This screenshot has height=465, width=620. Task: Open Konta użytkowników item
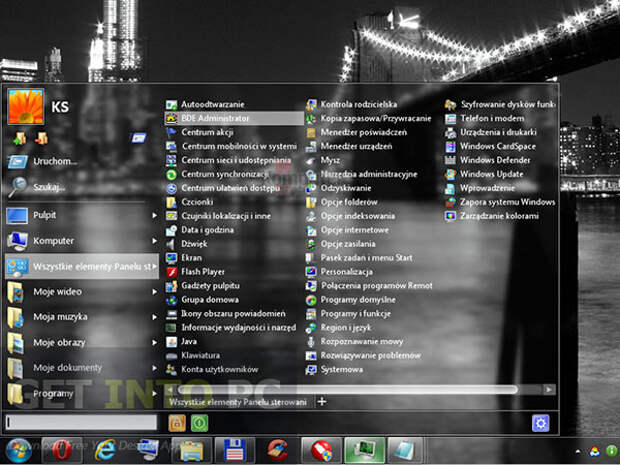click(x=212, y=370)
